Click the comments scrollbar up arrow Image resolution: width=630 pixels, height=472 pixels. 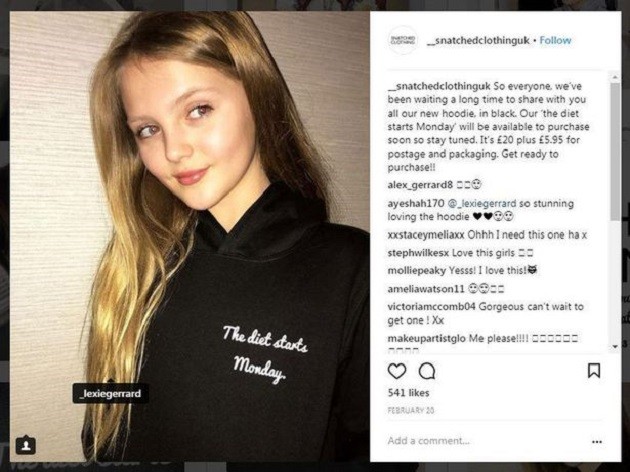coord(615,77)
